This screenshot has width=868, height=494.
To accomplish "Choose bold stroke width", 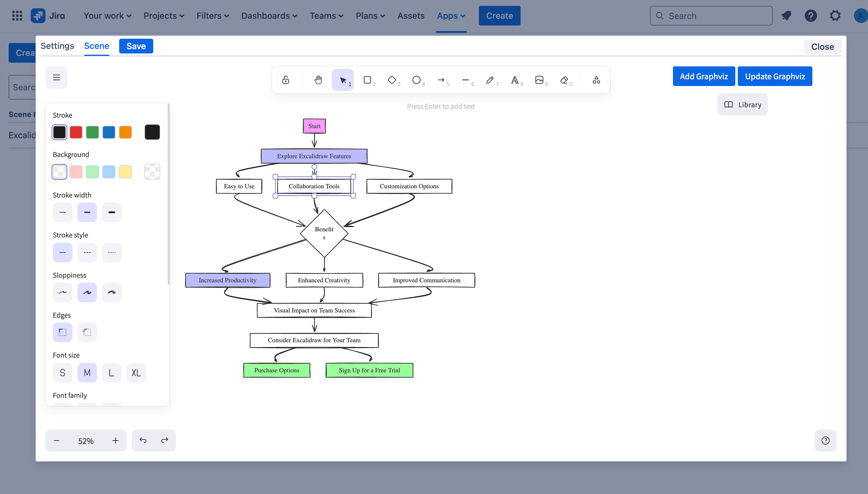I will [x=87, y=212].
